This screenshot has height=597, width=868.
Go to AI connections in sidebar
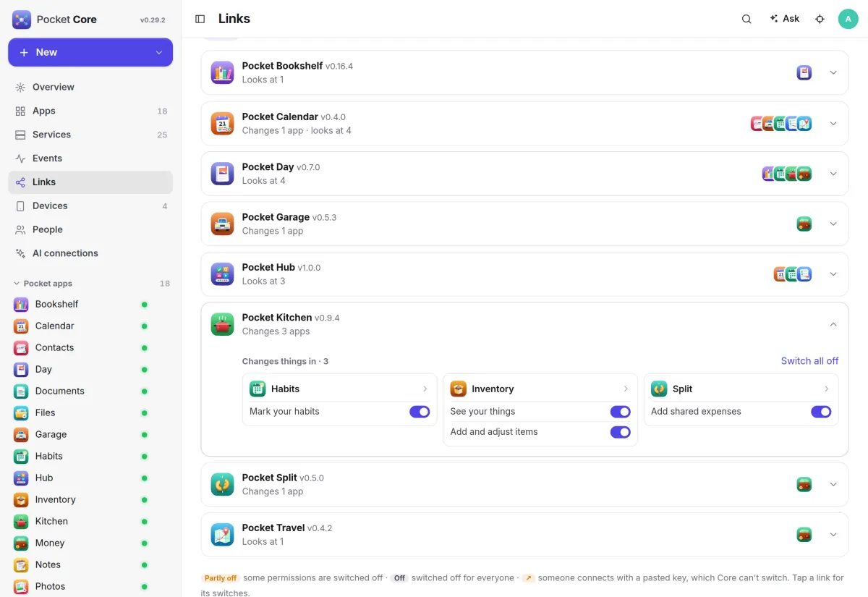[90, 253]
